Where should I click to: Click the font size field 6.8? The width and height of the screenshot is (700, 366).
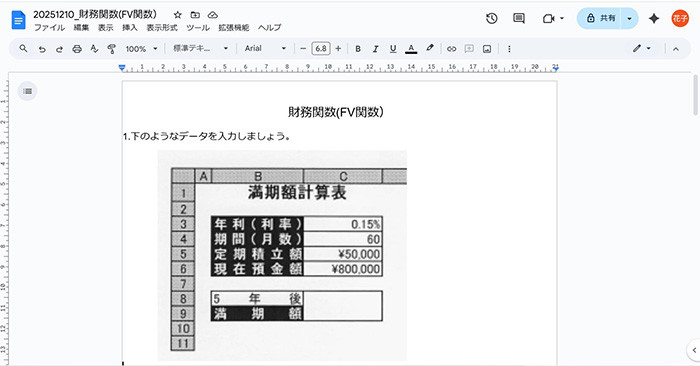[x=321, y=48]
